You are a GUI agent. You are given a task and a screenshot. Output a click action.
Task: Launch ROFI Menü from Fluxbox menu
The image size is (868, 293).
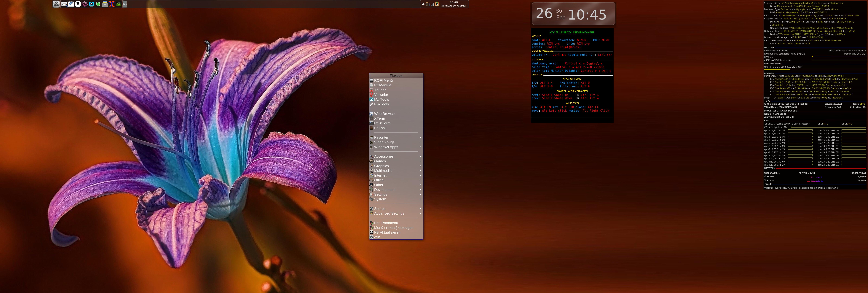[396, 81]
